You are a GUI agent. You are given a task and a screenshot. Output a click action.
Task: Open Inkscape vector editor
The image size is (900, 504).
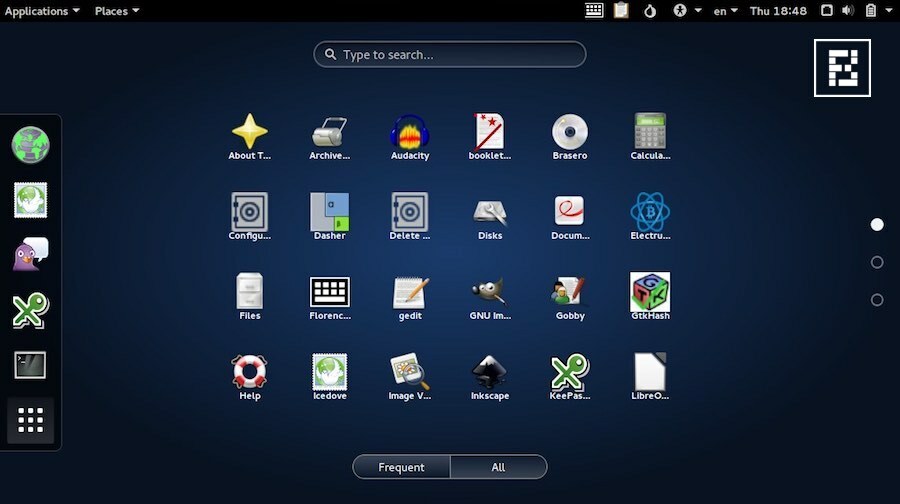coord(489,374)
